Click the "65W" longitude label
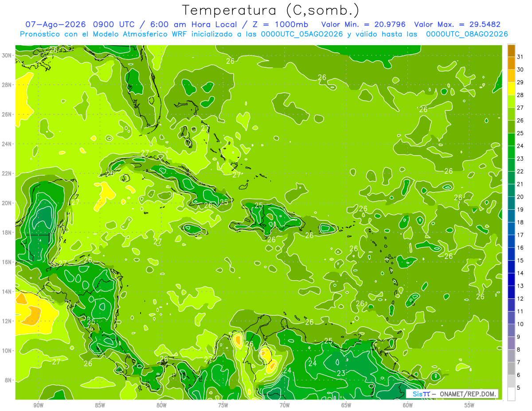Image resolution: width=532 pixels, height=411 pixels. pos(346,405)
